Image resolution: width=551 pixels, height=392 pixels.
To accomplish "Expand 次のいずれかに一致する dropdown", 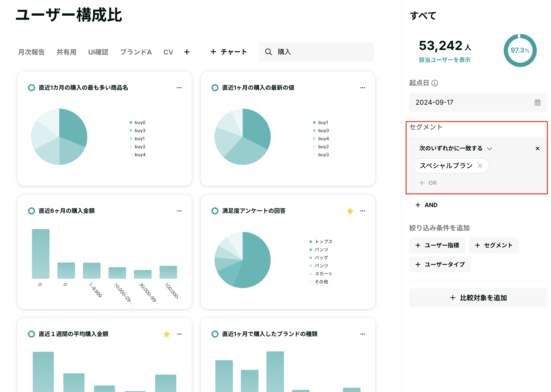I will [455, 148].
